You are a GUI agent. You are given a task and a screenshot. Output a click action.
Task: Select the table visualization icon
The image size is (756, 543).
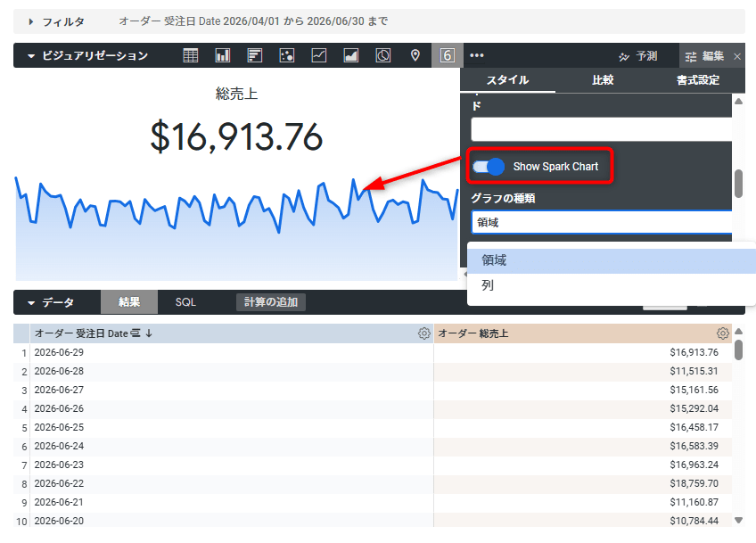click(191, 55)
